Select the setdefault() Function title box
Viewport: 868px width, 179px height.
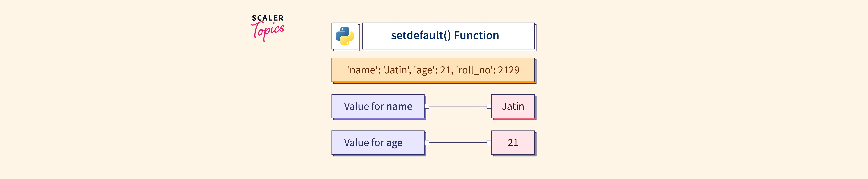448,36
